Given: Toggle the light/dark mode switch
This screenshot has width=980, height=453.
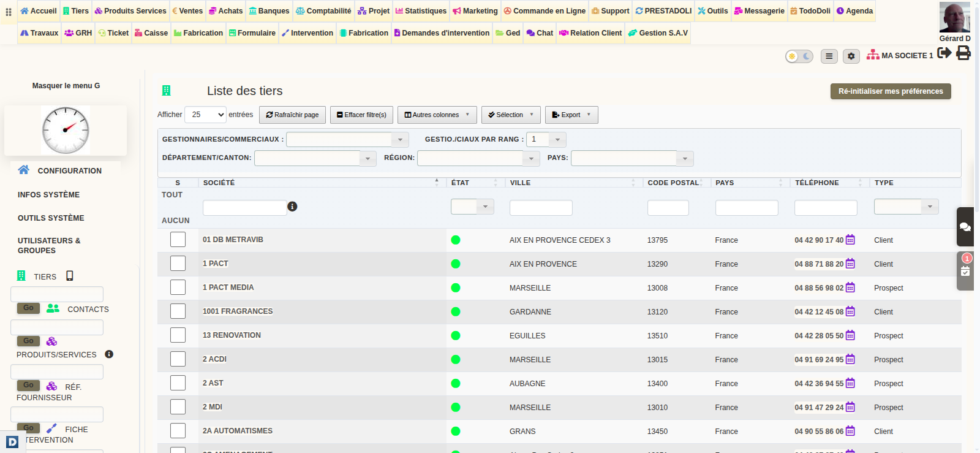Looking at the screenshot, I should pos(799,56).
